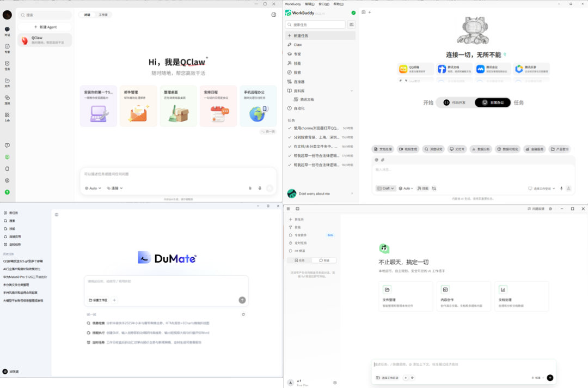Click the 深度研究 chip in WorkBuddy
The image size is (588, 388).
pos(433,149)
